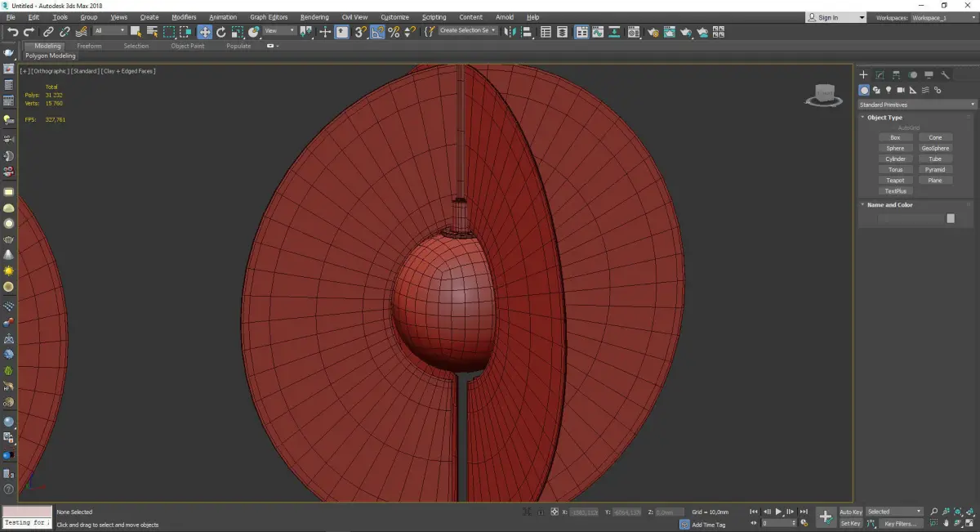Open Select by Name list icon

[x=152, y=32]
